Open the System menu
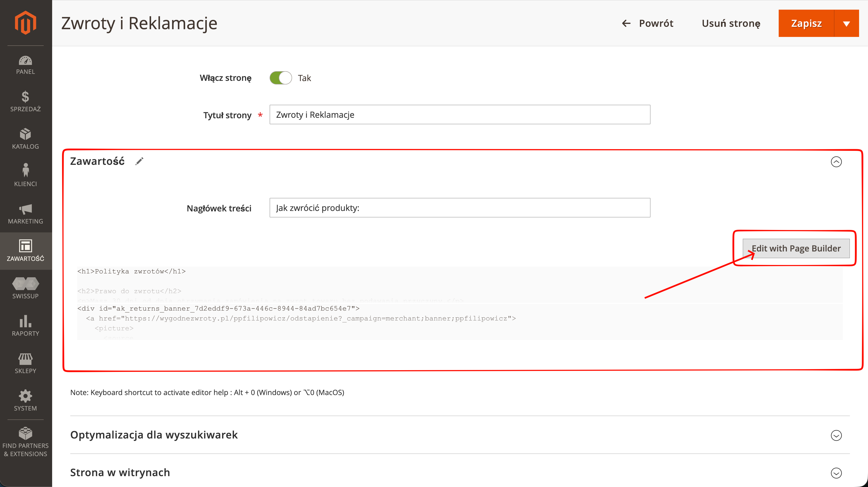Screen dimensions: 868x487 pos(26,401)
